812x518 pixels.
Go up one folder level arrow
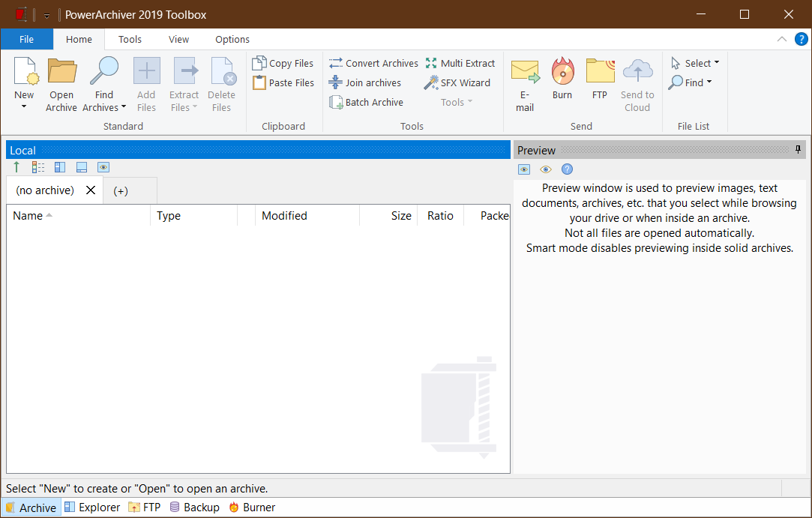tap(16, 167)
